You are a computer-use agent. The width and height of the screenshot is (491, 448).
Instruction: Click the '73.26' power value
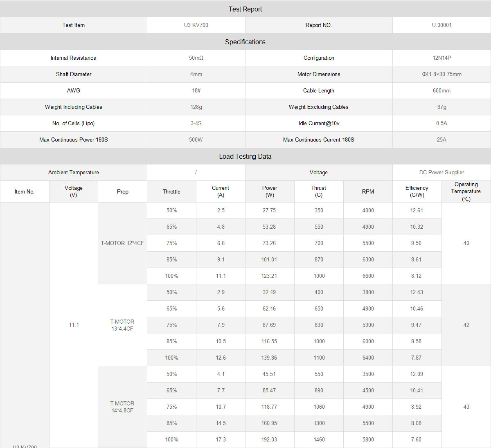[x=269, y=243]
